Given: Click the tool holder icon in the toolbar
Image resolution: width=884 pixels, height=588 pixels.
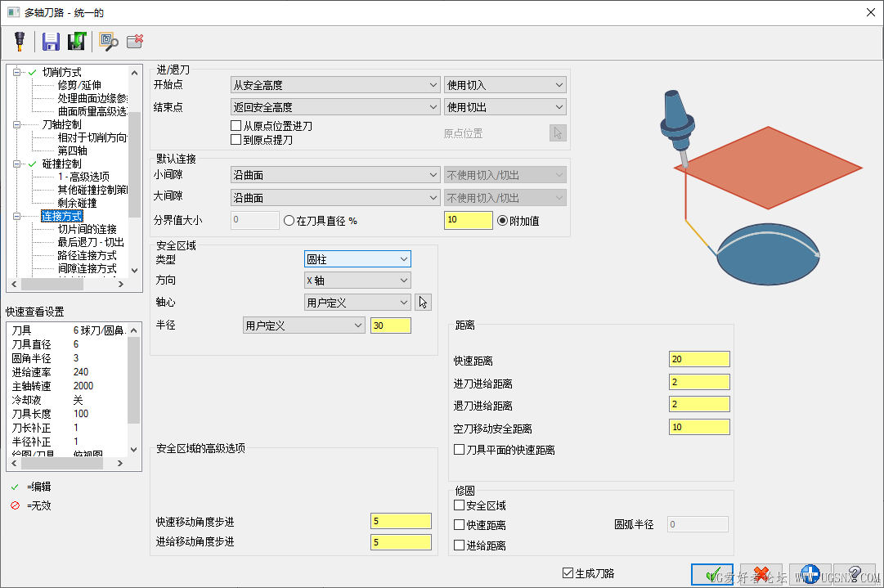Looking at the screenshot, I should [x=20, y=41].
